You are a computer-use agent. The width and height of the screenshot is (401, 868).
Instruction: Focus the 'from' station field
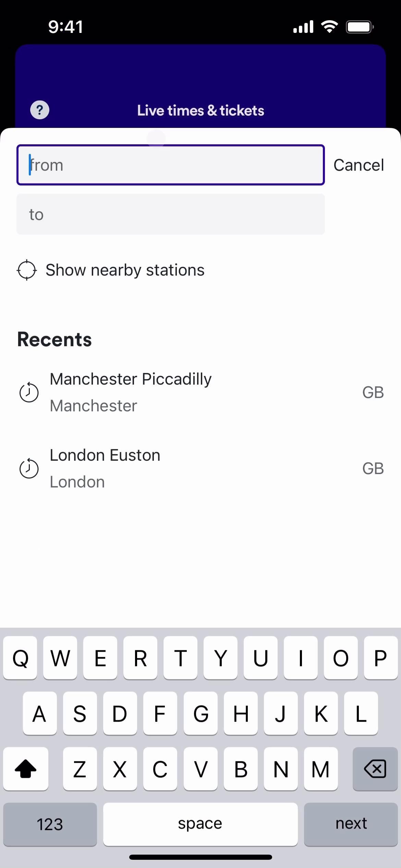(x=171, y=165)
